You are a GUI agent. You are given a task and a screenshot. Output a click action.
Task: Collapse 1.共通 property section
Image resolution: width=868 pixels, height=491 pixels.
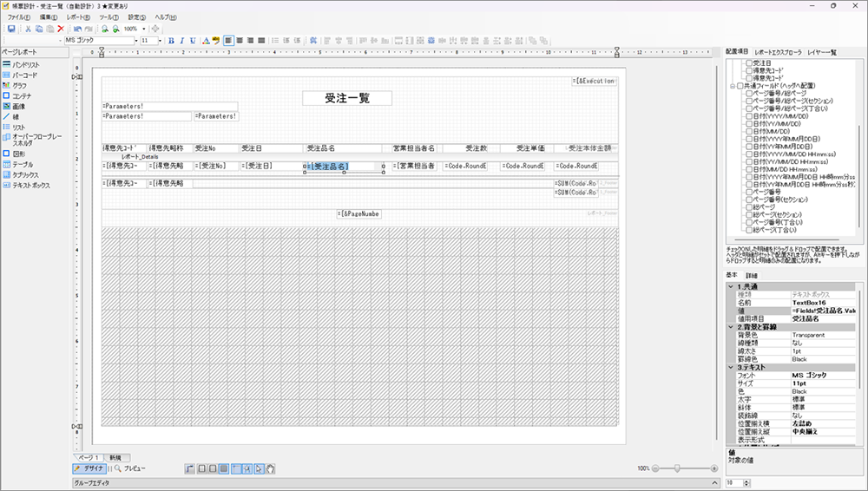(731, 287)
